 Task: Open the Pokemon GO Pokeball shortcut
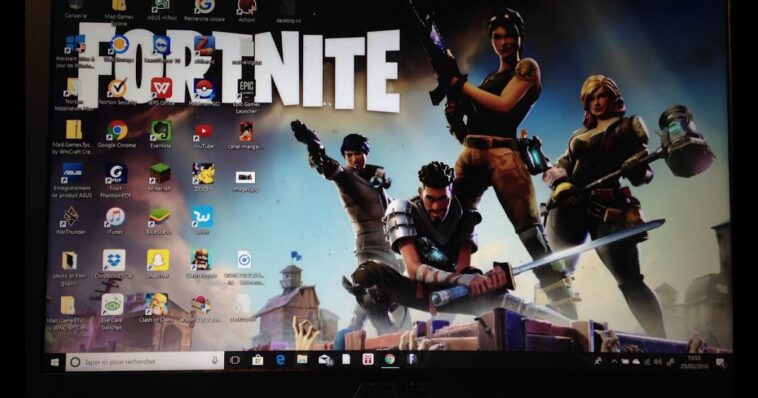[204, 91]
